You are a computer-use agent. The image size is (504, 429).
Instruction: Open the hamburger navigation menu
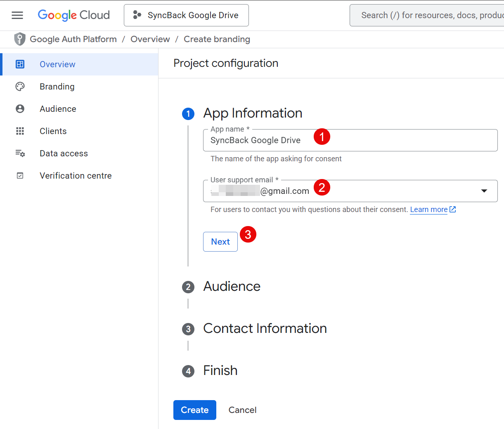[x=17, y=15]
